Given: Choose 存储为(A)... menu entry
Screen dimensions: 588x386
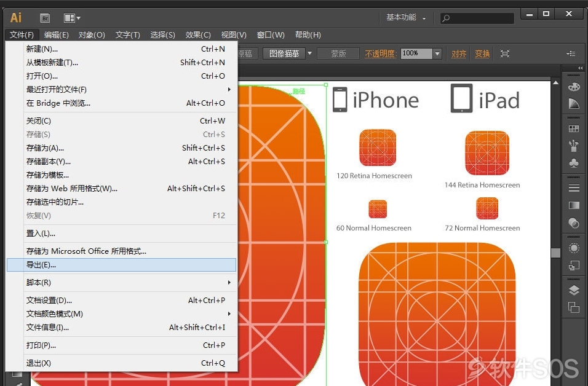Looking at the screenshot, I should pos(122,148).
